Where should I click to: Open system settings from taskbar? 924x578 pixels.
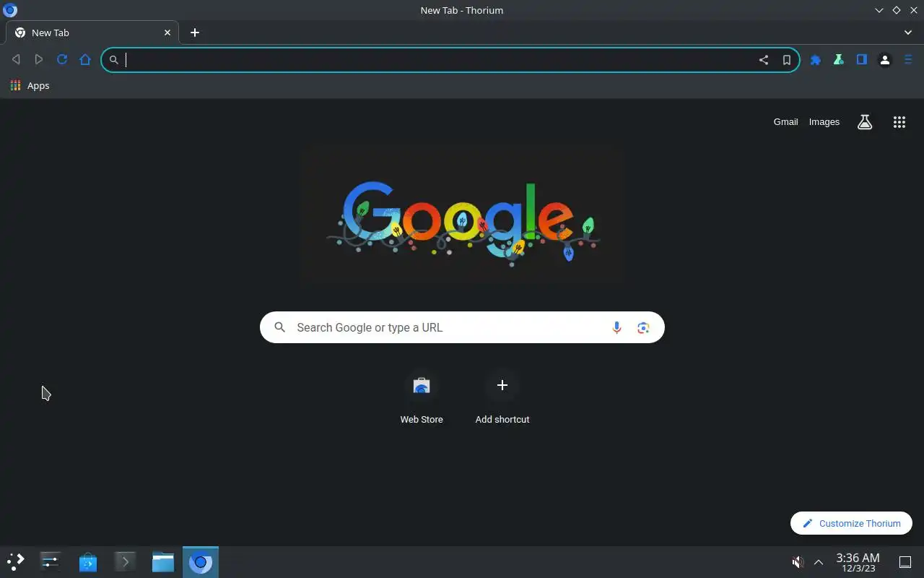click(51, 561)
